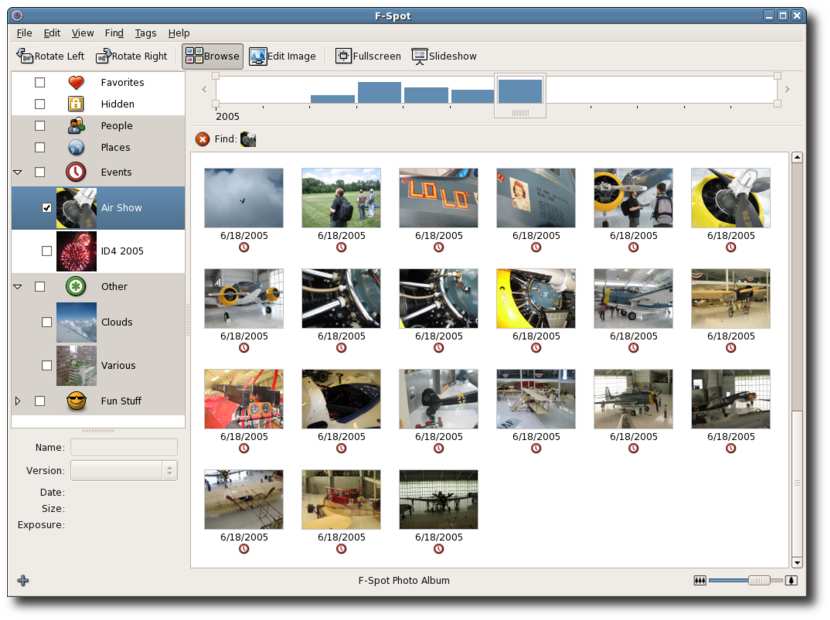Viewport: 830px width, 620px height.
Task: Click timeline left arrow
Action: 204,89
